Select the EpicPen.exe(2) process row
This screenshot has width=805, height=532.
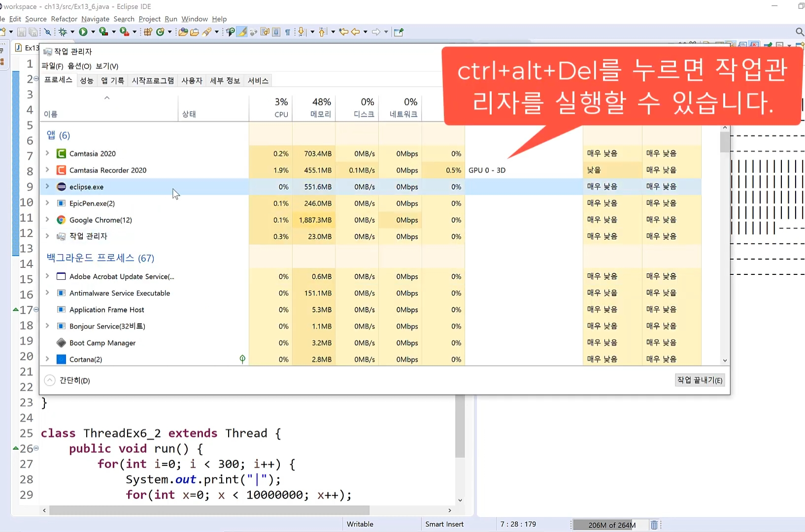(x=370, y=203)
